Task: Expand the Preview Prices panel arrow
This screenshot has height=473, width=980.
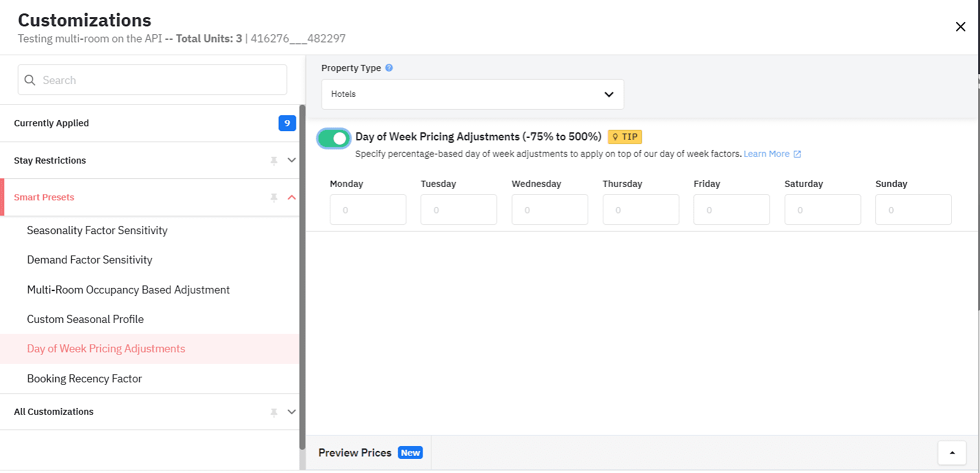Action: pos(952,453)
